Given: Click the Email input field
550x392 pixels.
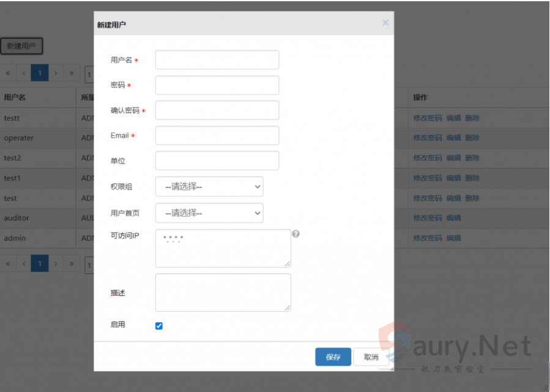Looking at the screenshot, I should [217, 136].
